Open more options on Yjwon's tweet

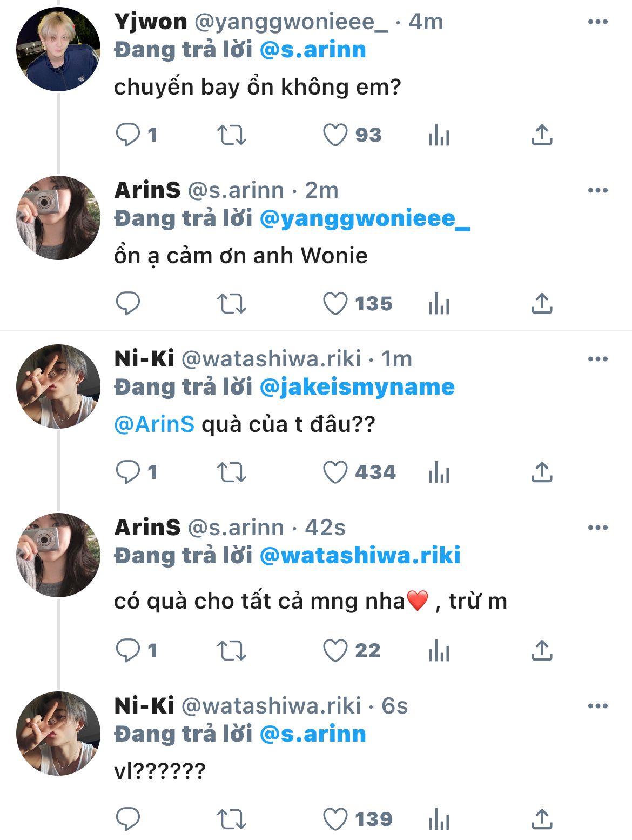(x=597, y=22)
